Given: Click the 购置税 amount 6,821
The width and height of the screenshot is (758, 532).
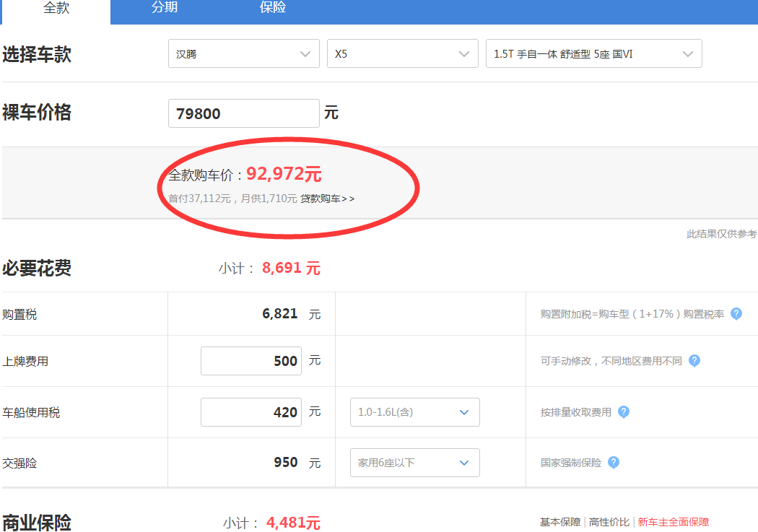Looking at the screenshot, I should [x=280, y=313].
